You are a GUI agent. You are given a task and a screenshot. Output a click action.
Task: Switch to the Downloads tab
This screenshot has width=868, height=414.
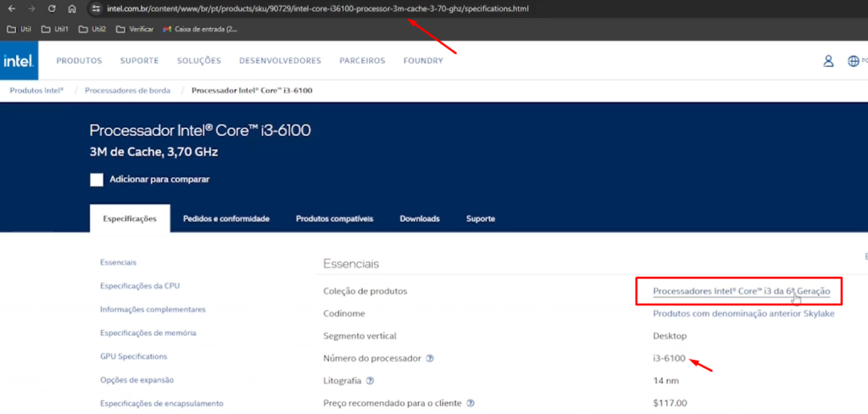coord(420,219)
